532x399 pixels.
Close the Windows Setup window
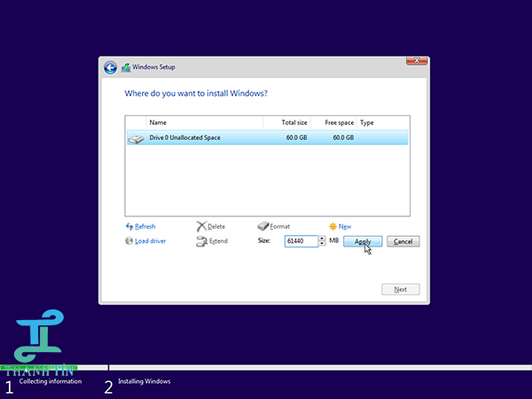click(419, 61)
